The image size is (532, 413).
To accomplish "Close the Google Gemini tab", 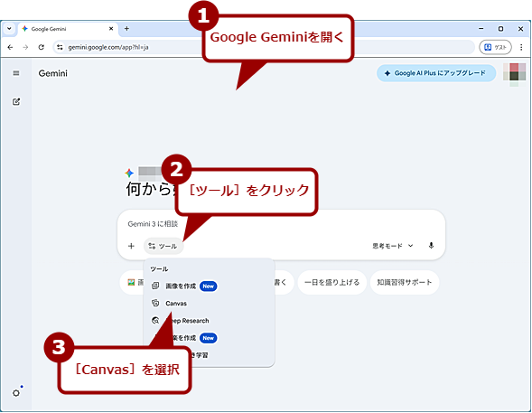I will tap(111, 29).
